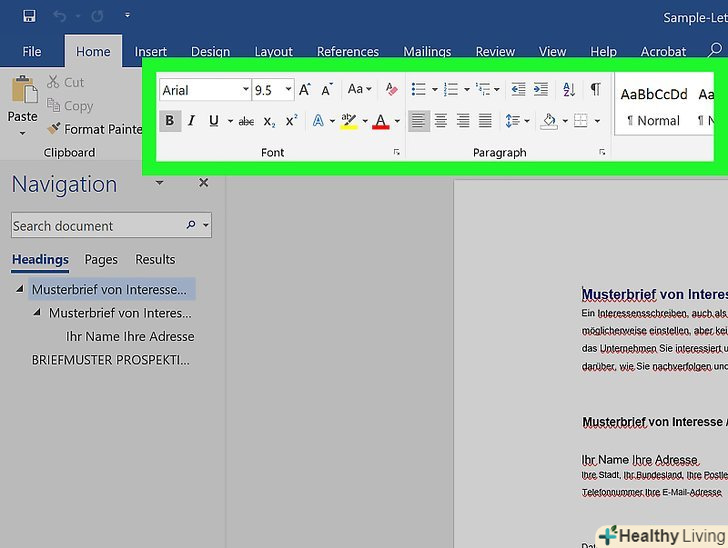Image resolution: width=728 pixels, height=548 pixels.
Task: Increase font size with Grow Font
Action: coord(305,89)
